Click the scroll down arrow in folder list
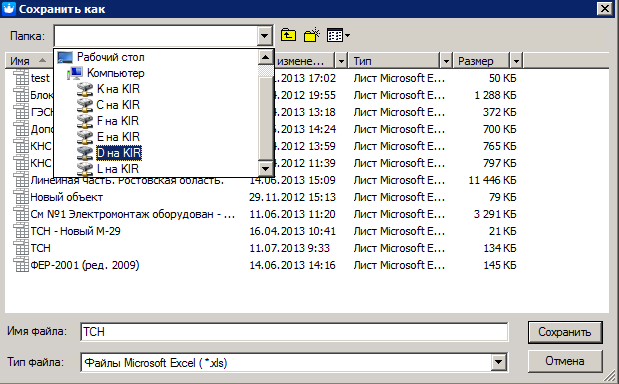 pos(265,169)
